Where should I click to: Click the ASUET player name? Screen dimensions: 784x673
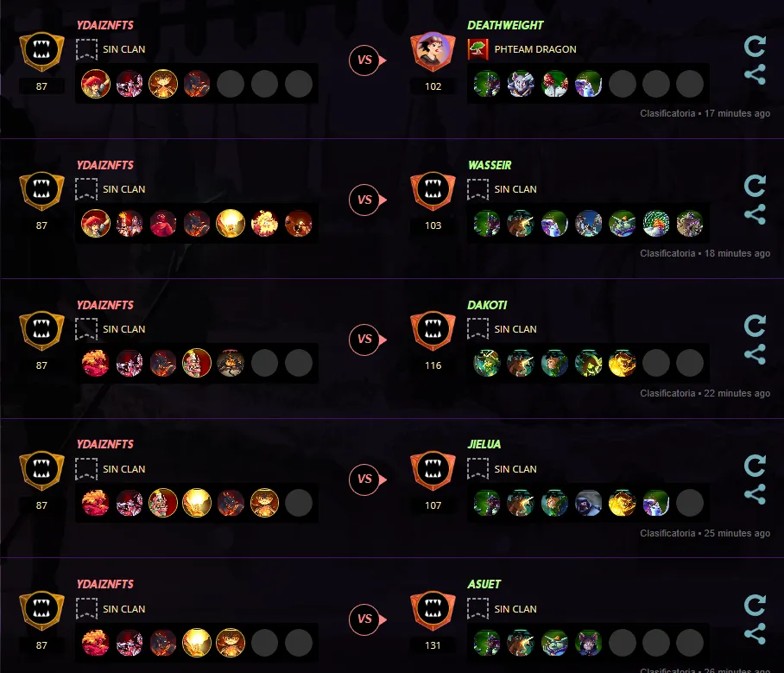[x=484, y=584]
